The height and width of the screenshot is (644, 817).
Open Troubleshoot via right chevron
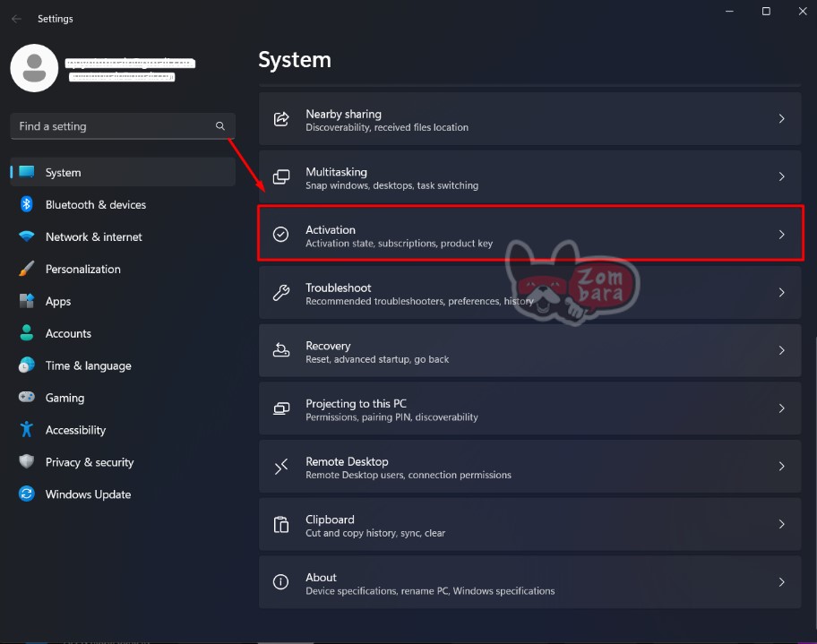point(781,292)
